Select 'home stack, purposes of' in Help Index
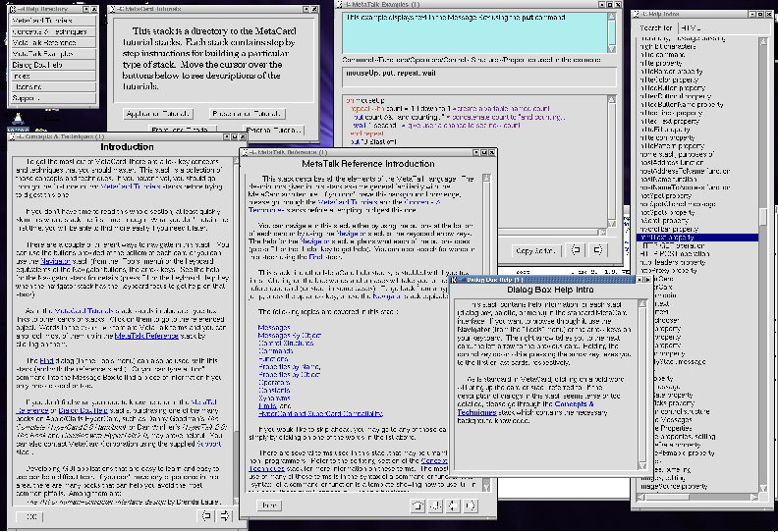This screenshot has height=532, width=778. (677, 154)
